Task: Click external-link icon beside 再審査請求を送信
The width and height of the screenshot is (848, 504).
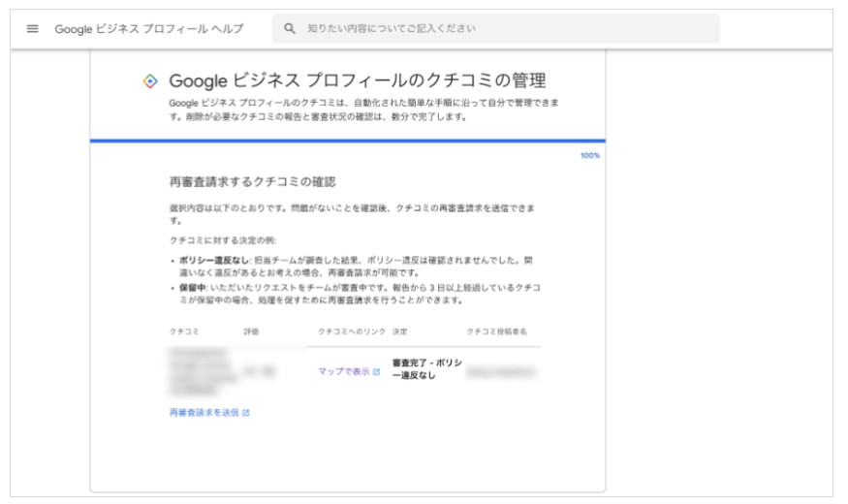Action: click(x=245, y=413)
